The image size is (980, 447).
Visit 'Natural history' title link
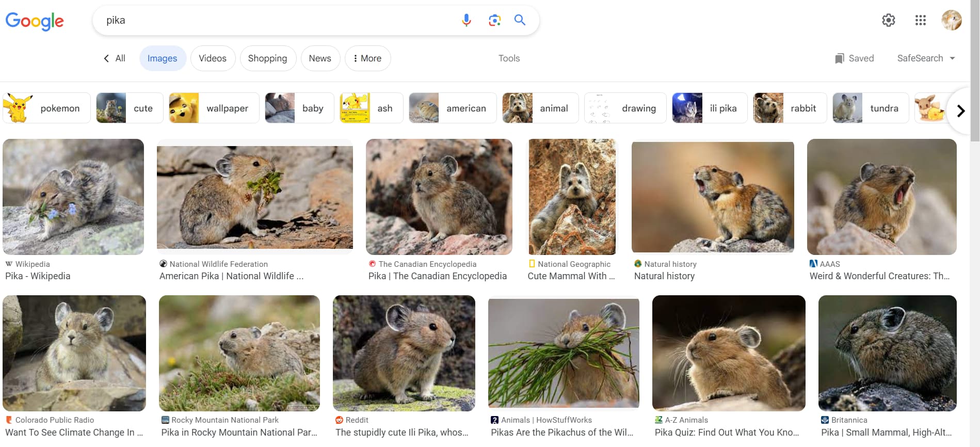tap(664, 276)
